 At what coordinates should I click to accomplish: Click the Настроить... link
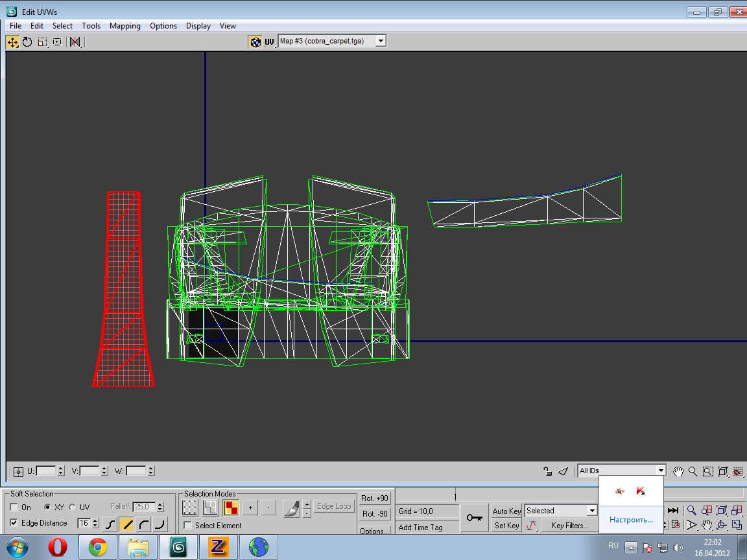(x=631, y=520)
